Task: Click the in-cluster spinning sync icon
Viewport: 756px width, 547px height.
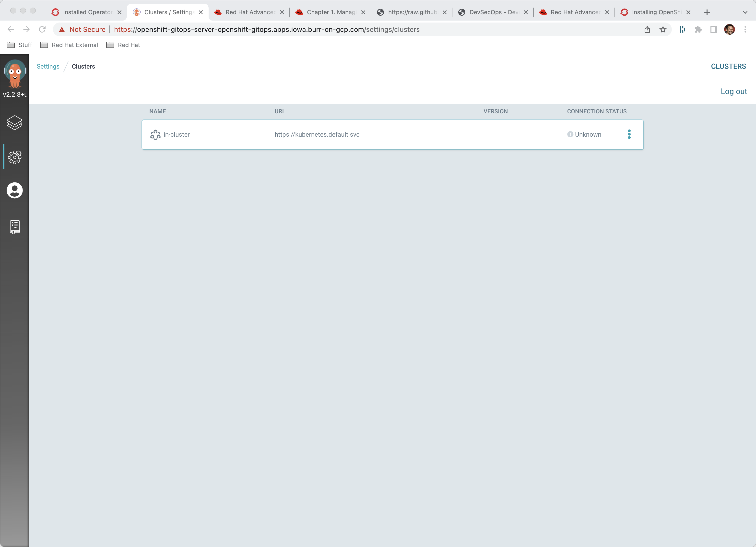Action: tap(155, 134)
